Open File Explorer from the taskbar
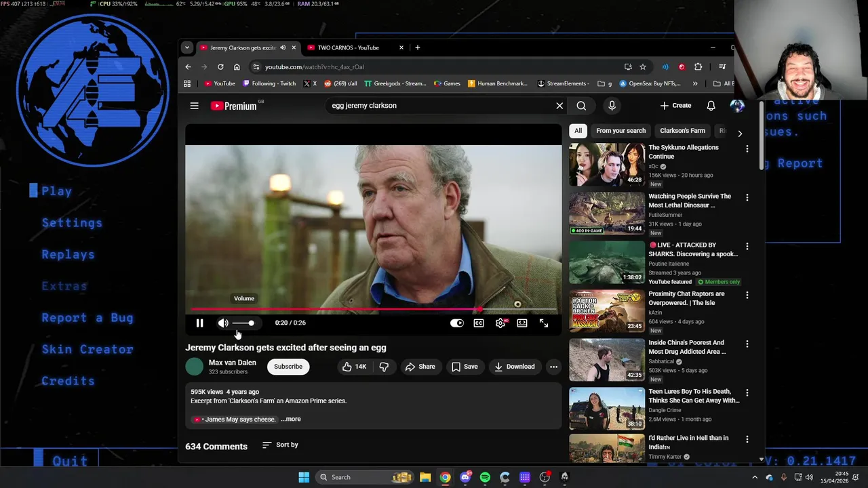The width and height of the screenshot is (868, 488). click(x=425, y=477)
